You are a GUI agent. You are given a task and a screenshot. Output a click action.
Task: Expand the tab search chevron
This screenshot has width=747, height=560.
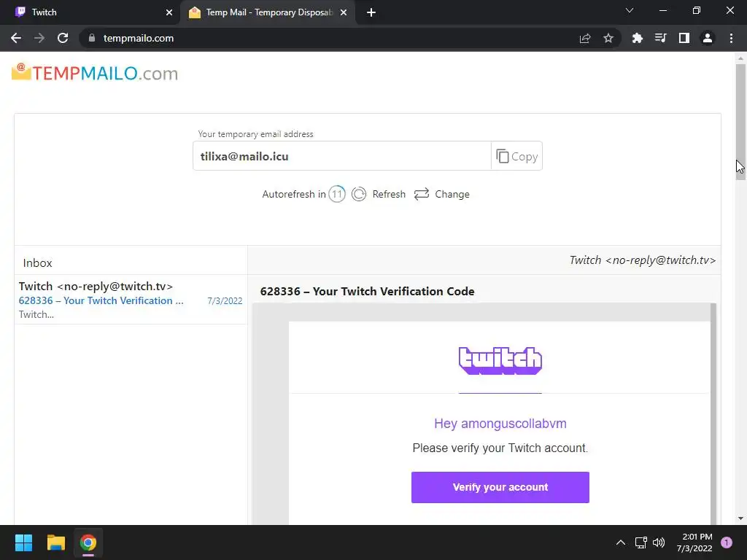630,10
